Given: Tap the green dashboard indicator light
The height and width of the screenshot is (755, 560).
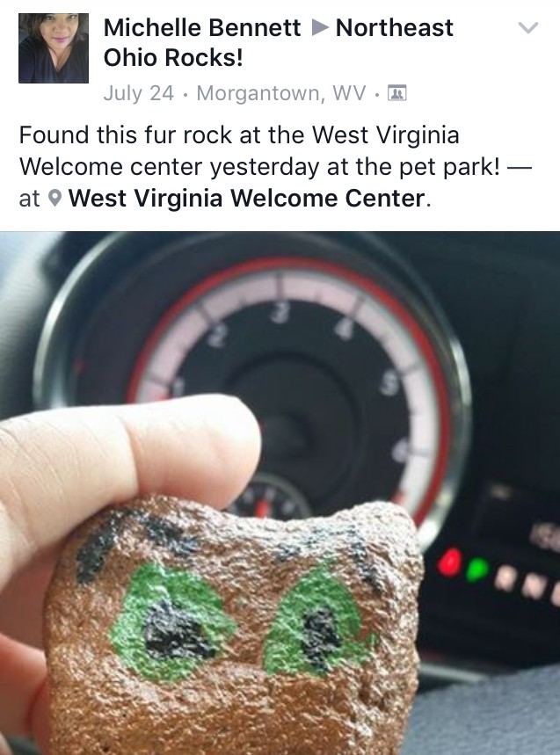Looking at the screenshot, I should point(476,570).
